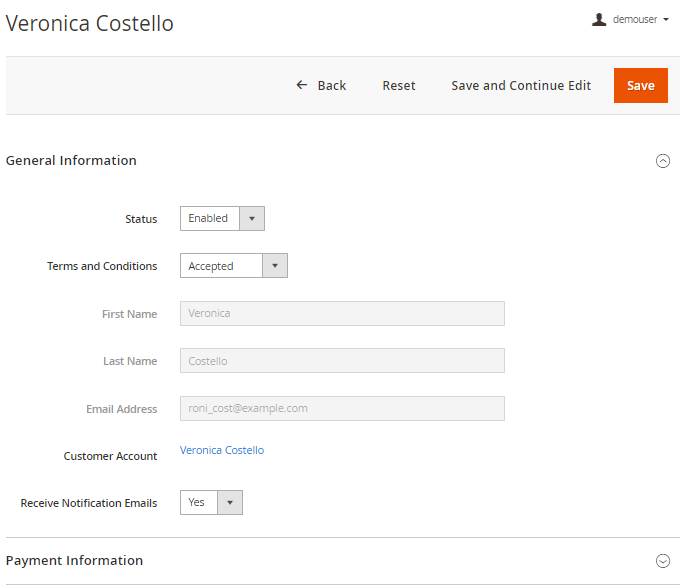This screenshot has width=685, height=588.
Task: Click Save and Continue Edit
Action: click(x=521, y=85)
